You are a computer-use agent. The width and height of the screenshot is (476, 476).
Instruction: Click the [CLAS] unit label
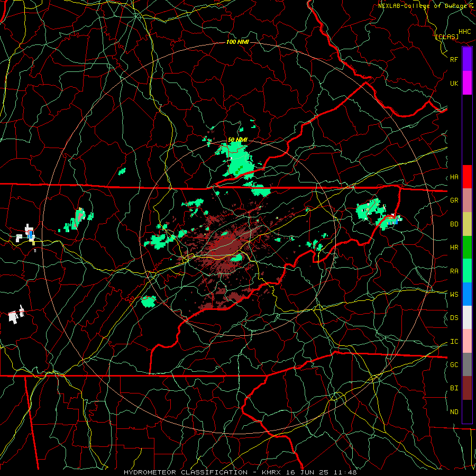(x=447, y=36)
